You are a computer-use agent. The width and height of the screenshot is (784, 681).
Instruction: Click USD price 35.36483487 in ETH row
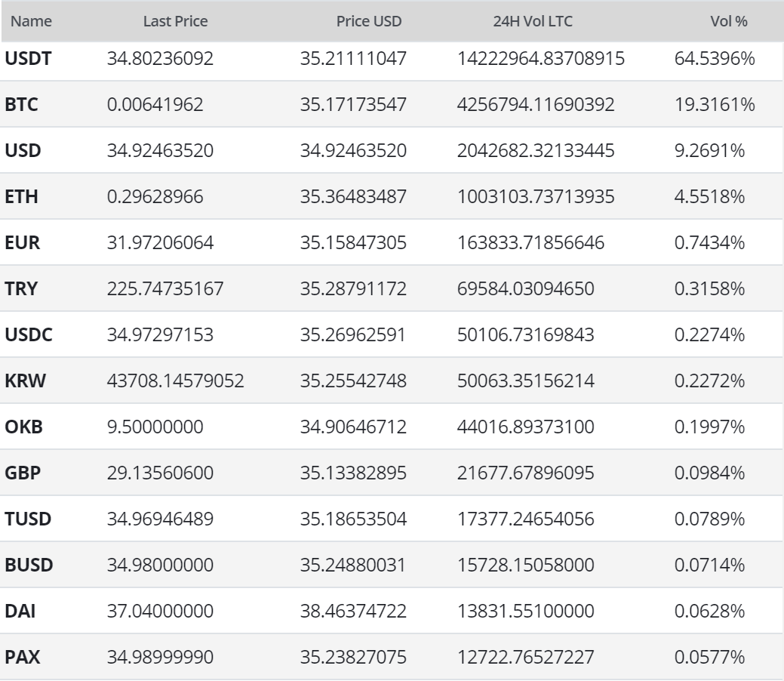pos(353,196)
